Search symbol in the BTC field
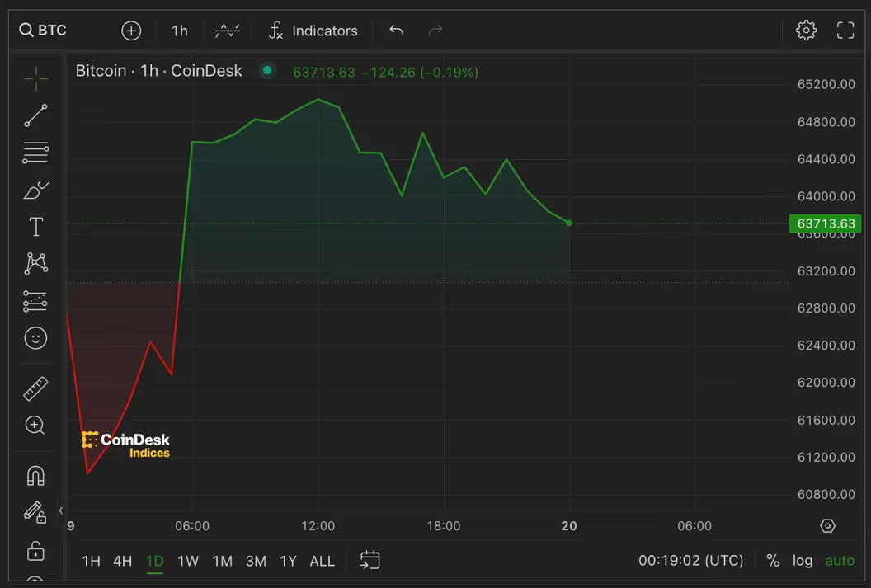Screen dimensions: 871x588 tap(44, 30)
